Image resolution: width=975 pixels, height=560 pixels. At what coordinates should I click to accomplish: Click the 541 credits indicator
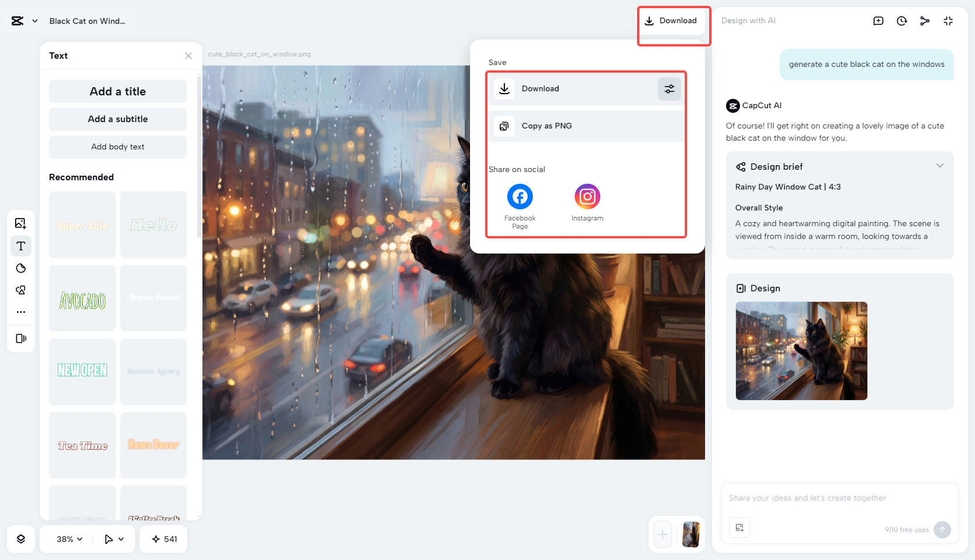pos(165,539)
